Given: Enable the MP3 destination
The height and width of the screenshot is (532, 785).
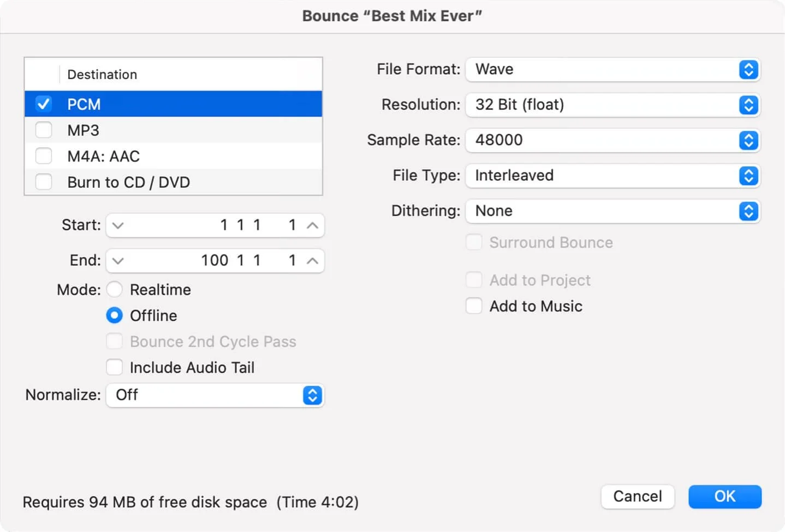Looking at the screenshot, I should tap(44, 130).
